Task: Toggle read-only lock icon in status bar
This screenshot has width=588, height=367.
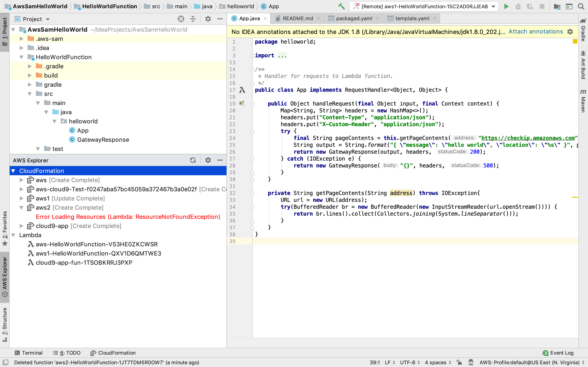Action: pos(459,362)
